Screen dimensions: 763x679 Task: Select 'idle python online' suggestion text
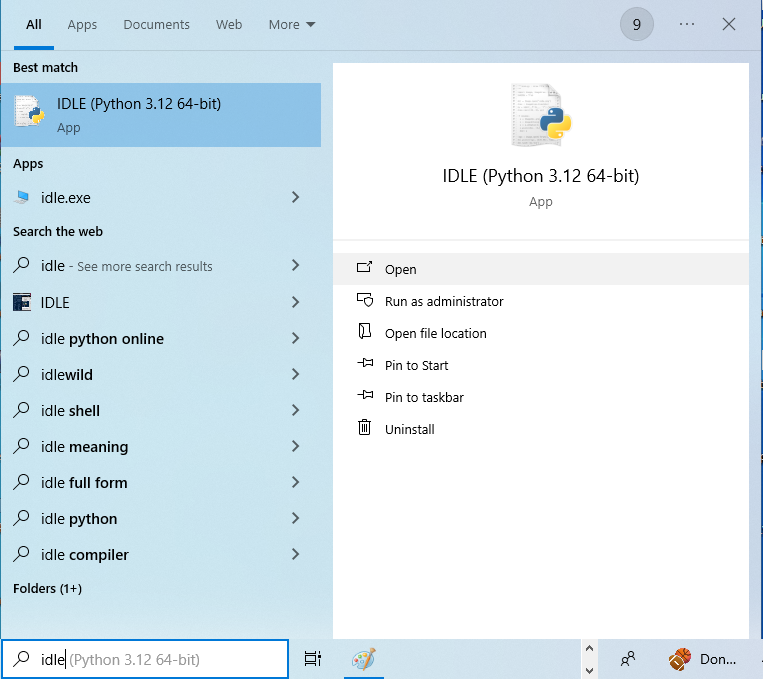102,339
